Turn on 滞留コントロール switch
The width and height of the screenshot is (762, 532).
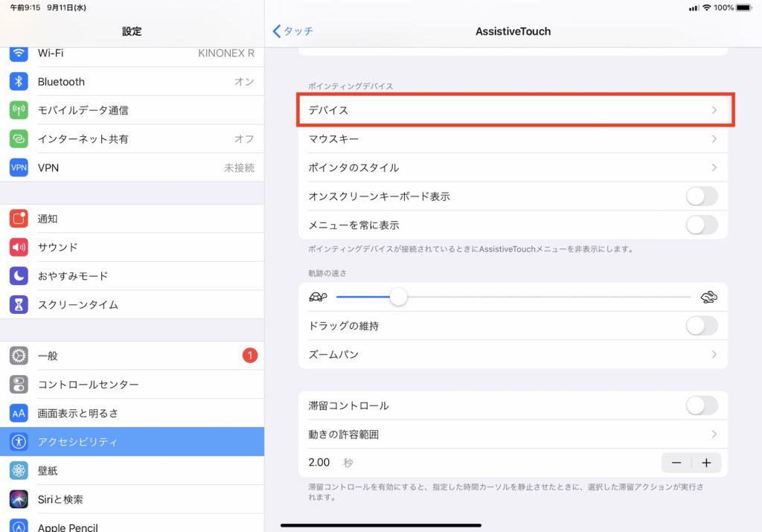pyautogui.click(x=702, y=406)
